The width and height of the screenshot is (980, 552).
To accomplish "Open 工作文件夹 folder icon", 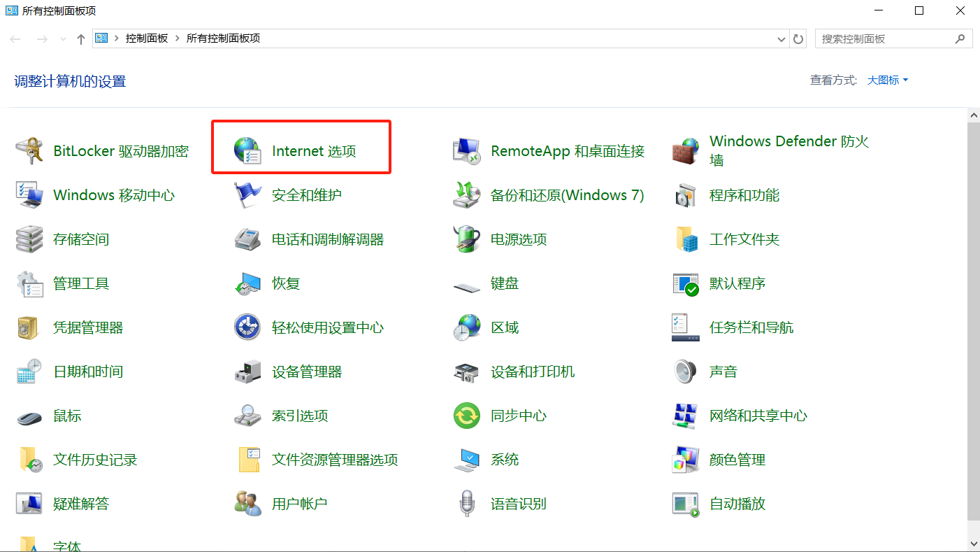I will 686,239.
